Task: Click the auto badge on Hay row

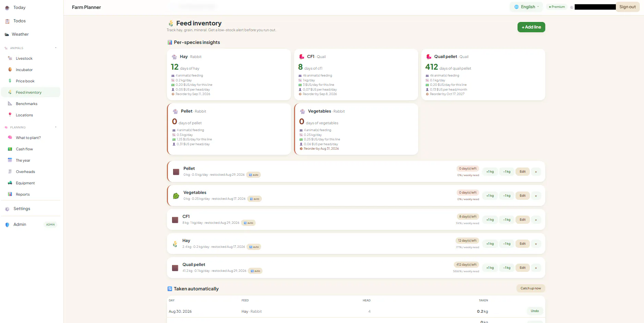Action: 254,247
